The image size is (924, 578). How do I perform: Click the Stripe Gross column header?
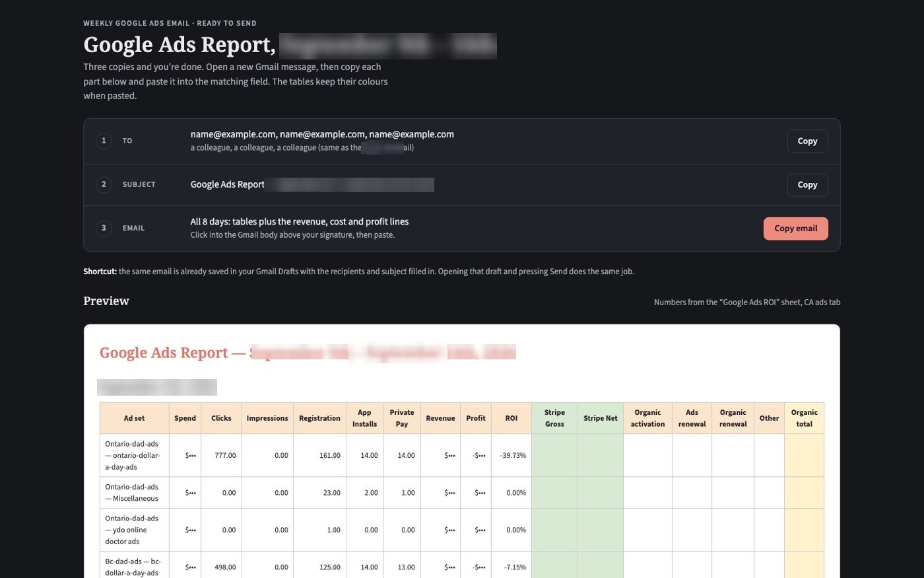554,418
